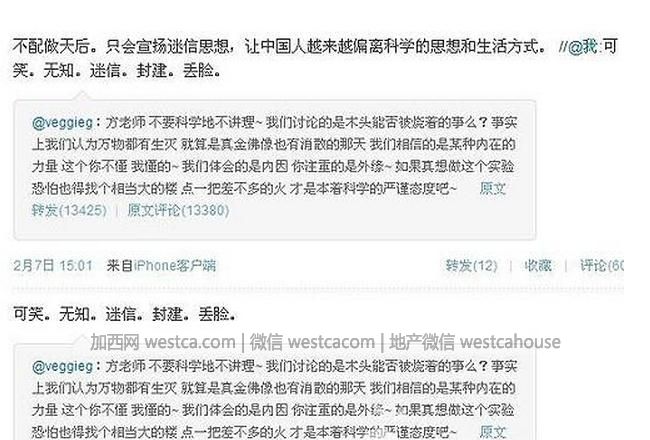Open the iPhone客户端 source link
The height and width of the screenshot is (440, 650).
coord(175,265)
